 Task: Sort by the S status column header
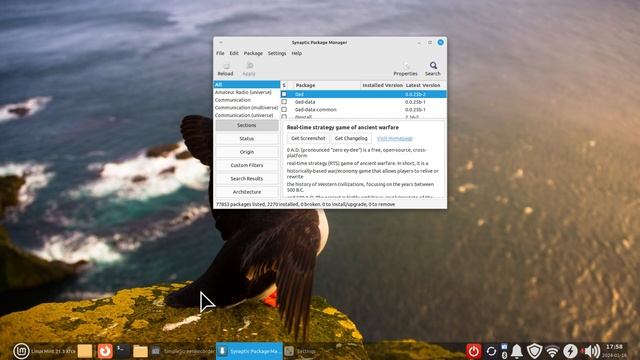click(x=284, y=85)
